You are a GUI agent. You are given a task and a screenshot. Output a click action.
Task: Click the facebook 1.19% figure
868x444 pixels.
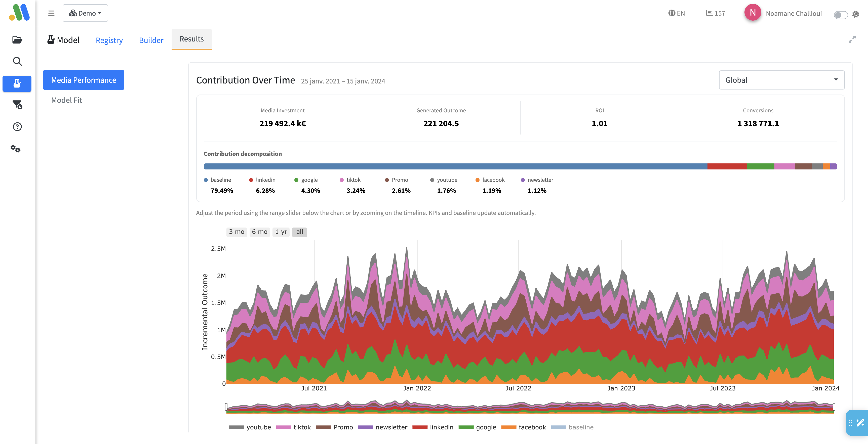click(492, 191)
